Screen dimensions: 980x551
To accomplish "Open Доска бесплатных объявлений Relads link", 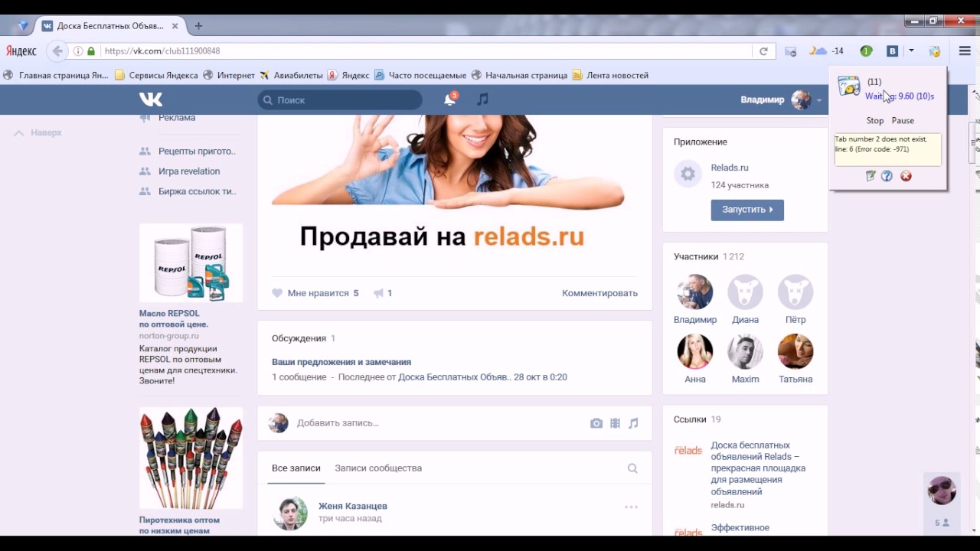I will coord(758,468).
